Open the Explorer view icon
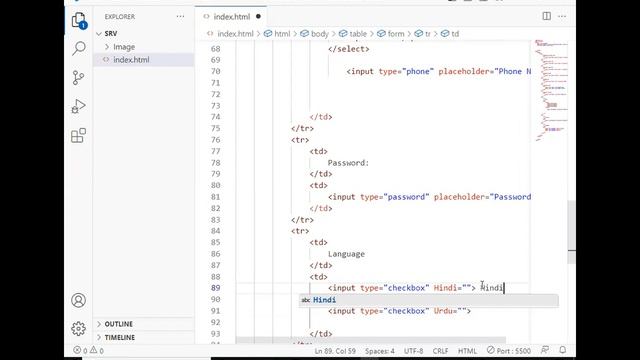 tap(78, 20)
